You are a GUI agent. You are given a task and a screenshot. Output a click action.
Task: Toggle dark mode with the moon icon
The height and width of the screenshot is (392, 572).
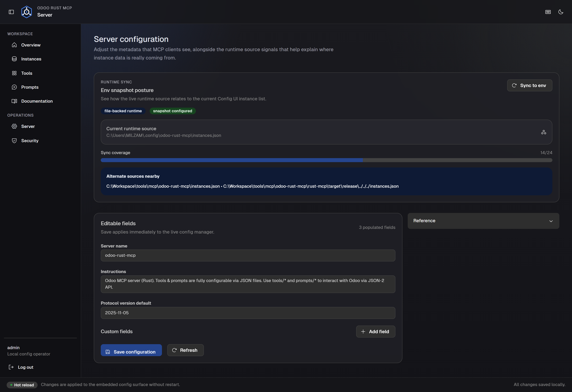point(561,12)
